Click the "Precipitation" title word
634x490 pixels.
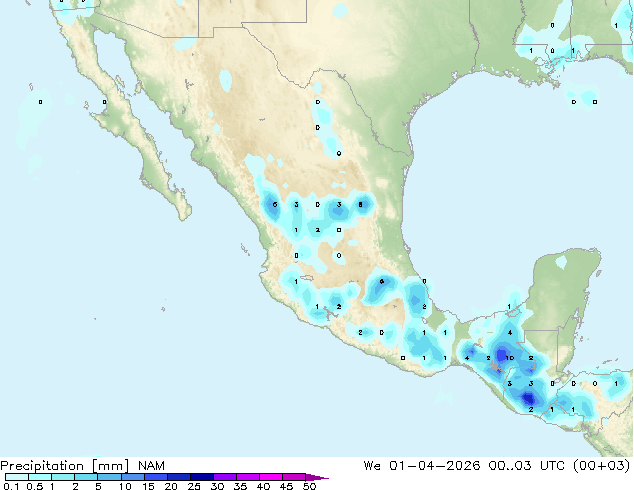(x=42, y=466)
